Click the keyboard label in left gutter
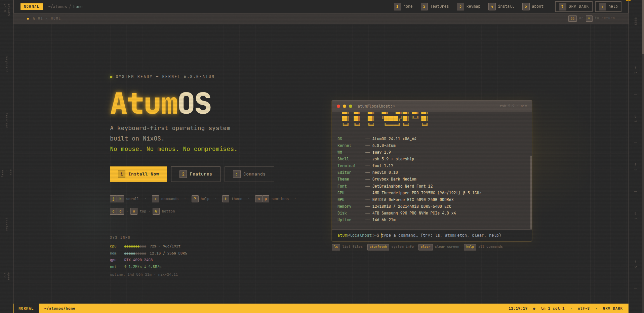644x313 pixels. click(x=6, y=65)
